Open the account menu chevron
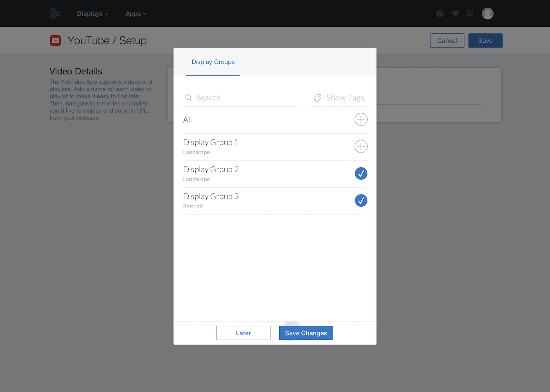Image resolution: width=550 pixels, height=392 pixels. pyautogui.click(x=499, y=14)
